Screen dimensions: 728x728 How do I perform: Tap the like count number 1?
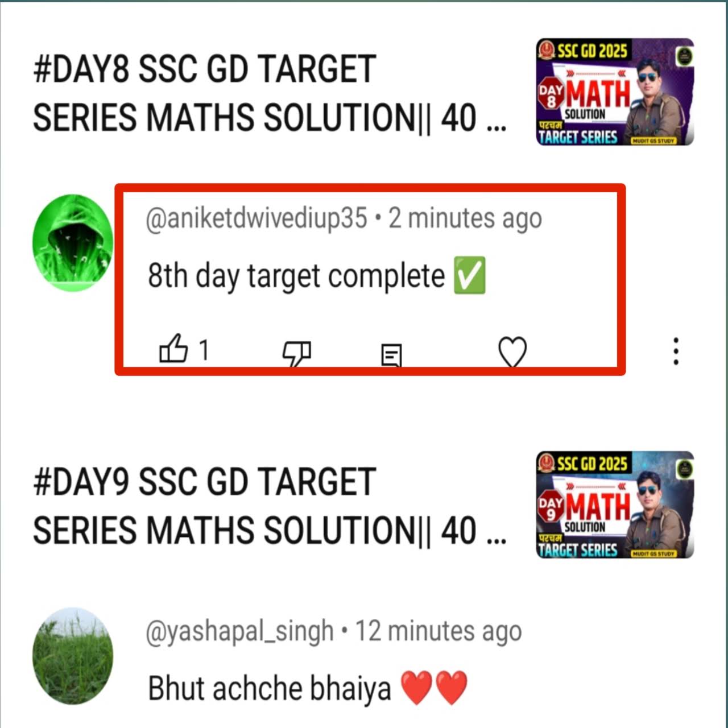click(204, 350)
